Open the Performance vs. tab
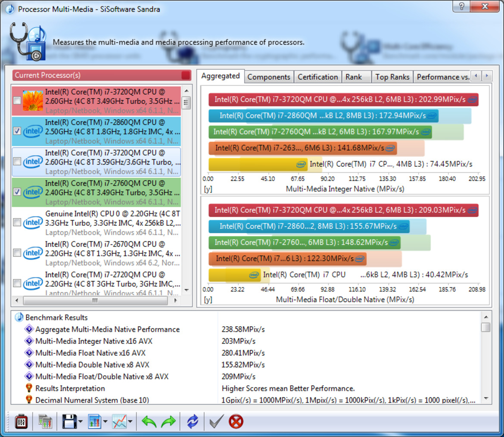This screenshot has height=437, width=504. pyautogui.click(x=442, y=77)
